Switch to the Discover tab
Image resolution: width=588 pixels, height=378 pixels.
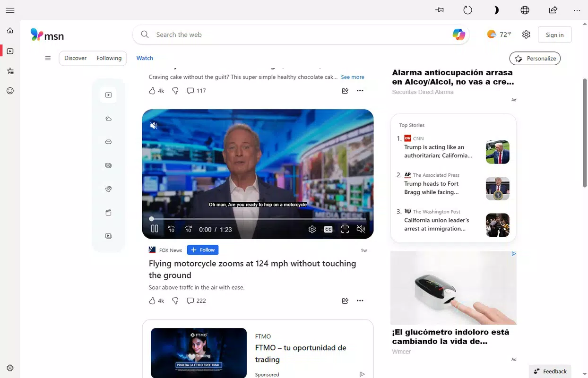(x=76, y=58)
